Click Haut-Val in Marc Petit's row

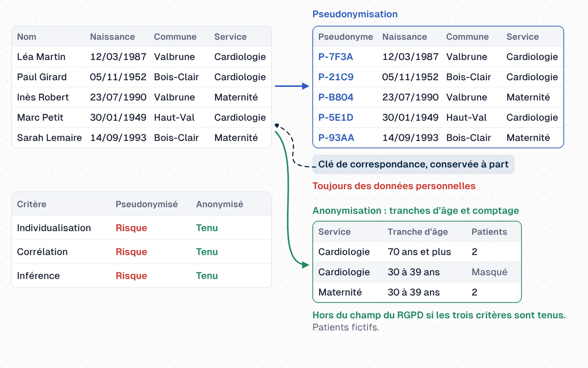(x=174, y=117)
